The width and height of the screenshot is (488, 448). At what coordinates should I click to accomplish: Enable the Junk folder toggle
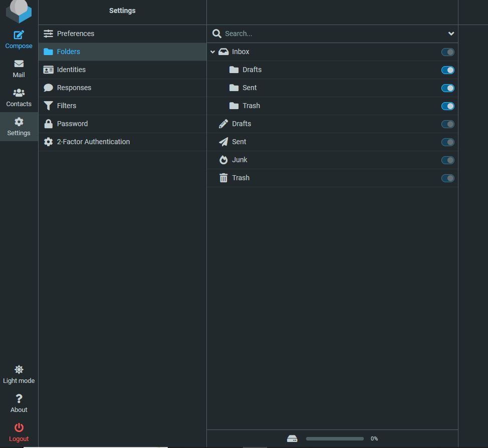point(448,160)
